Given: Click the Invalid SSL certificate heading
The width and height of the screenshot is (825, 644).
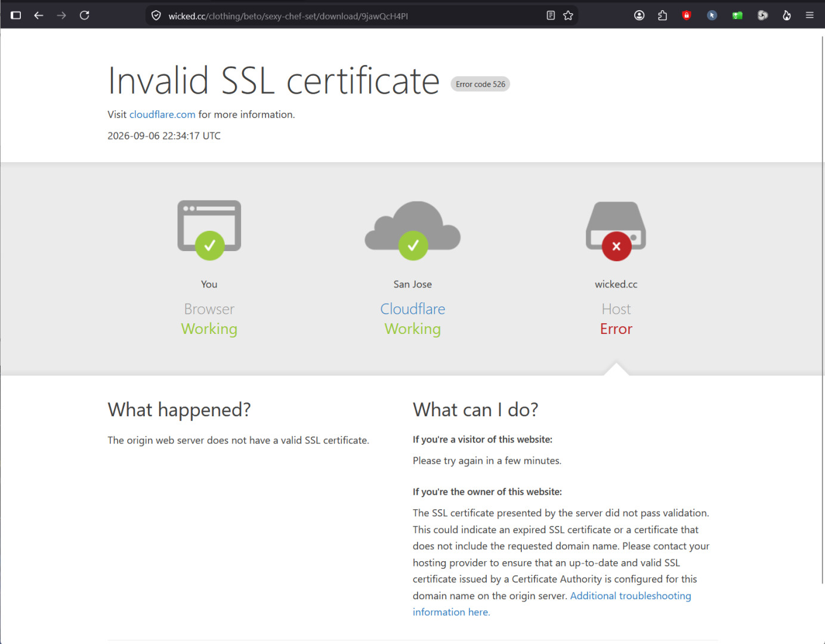Looking at the screenshot, I should point(274,81).
